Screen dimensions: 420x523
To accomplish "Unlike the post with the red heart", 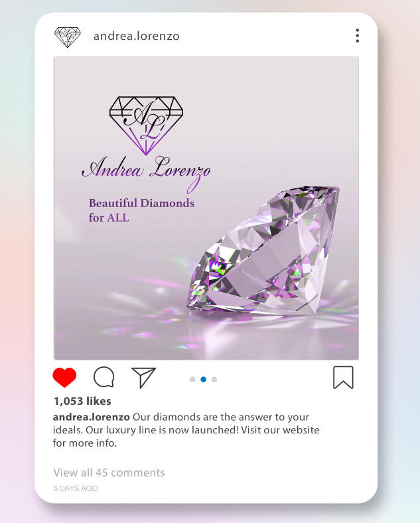I will [x=64, y=377].
